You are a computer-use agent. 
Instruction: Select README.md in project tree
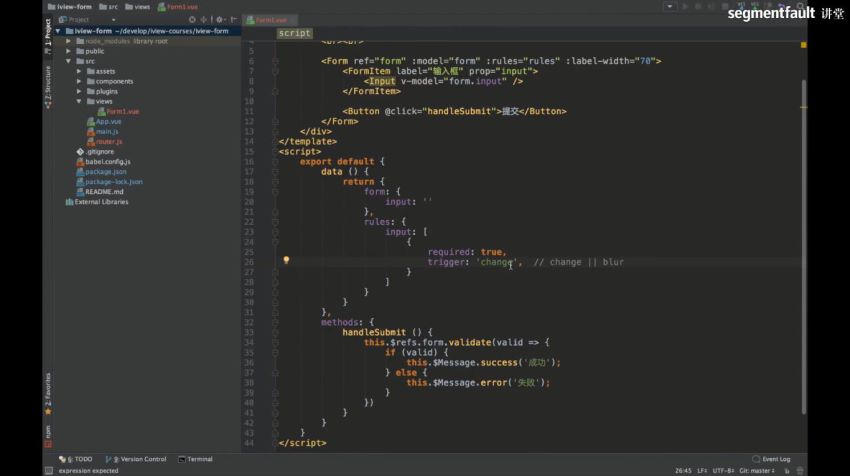100,192
